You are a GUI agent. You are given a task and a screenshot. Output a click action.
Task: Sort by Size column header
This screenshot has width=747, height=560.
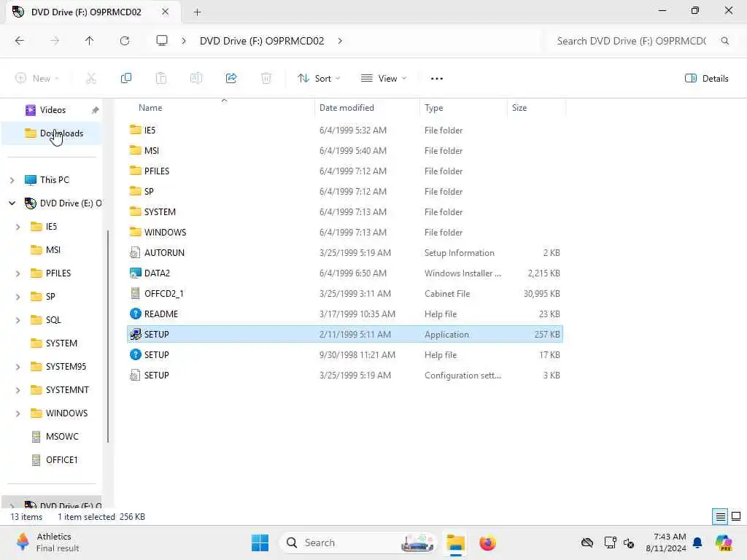pyautogui.click(x=536, y=108)
